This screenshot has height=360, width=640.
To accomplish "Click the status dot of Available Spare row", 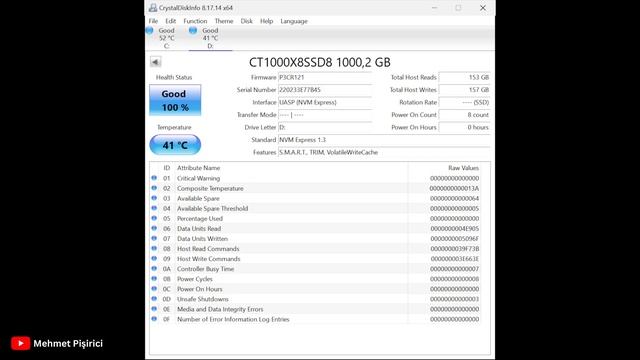I will 154,198.
